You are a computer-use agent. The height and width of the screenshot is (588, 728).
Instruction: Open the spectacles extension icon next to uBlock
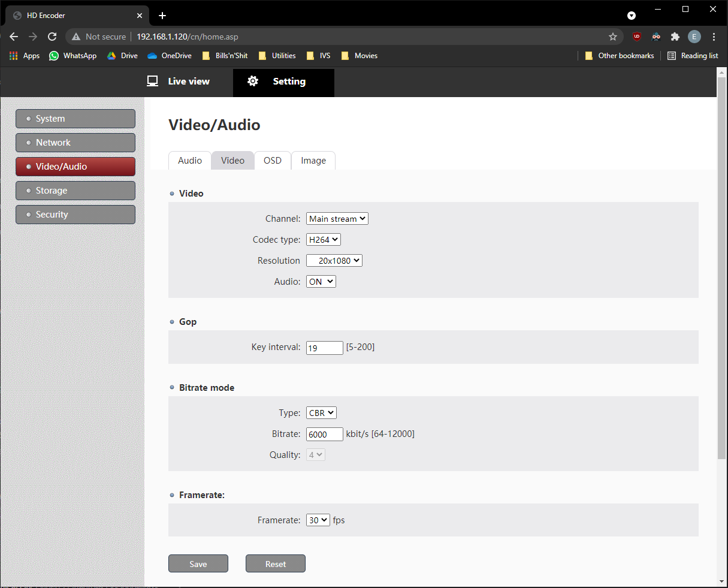[656, 37]
